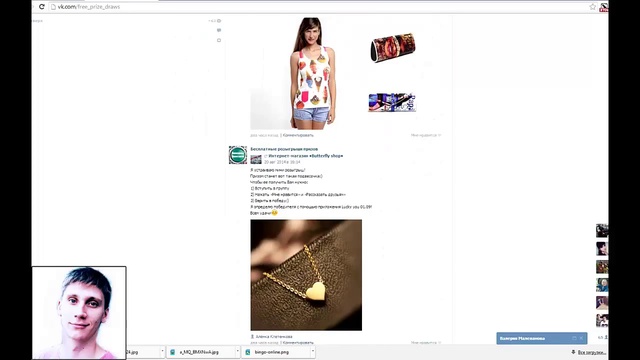
Task: Expand menu arrow for the 24.jpg download
Action: pos(162,351)
